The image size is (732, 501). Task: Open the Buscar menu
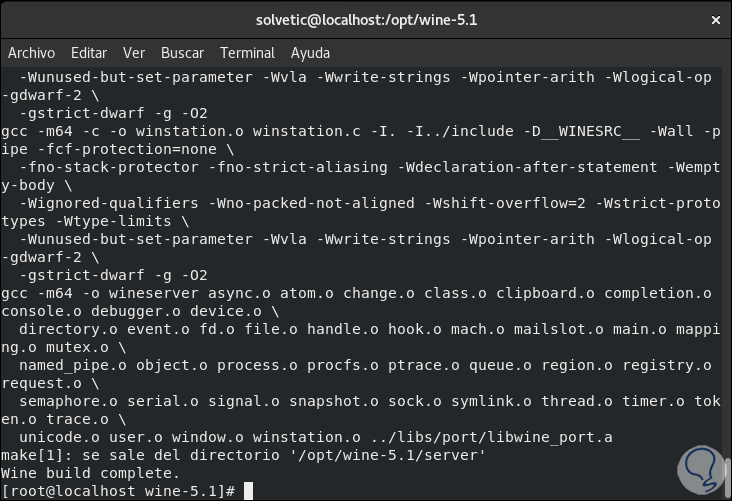click(182, 53)
